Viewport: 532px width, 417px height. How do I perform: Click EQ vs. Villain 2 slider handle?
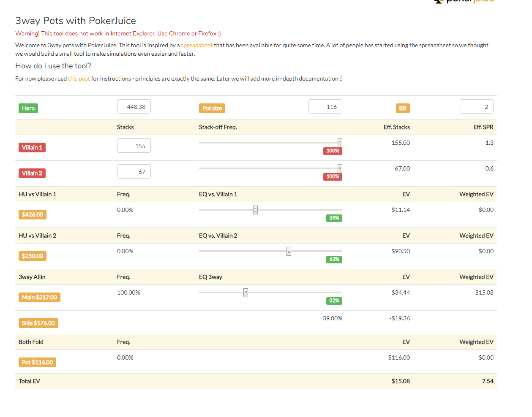click(289, 251)
